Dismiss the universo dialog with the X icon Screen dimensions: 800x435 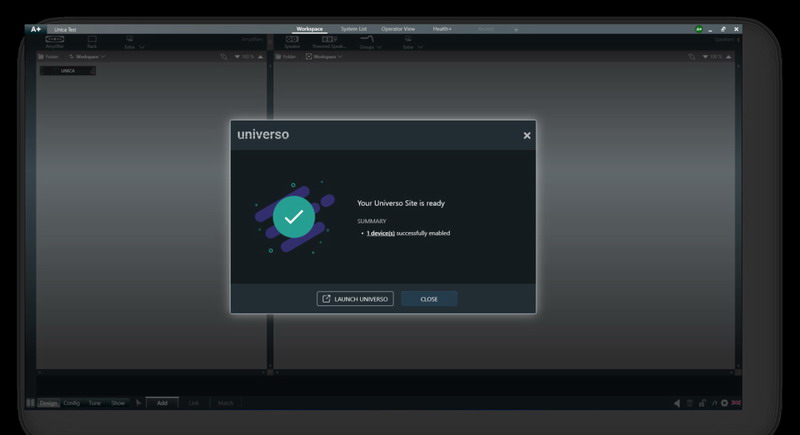click(527, 135)
